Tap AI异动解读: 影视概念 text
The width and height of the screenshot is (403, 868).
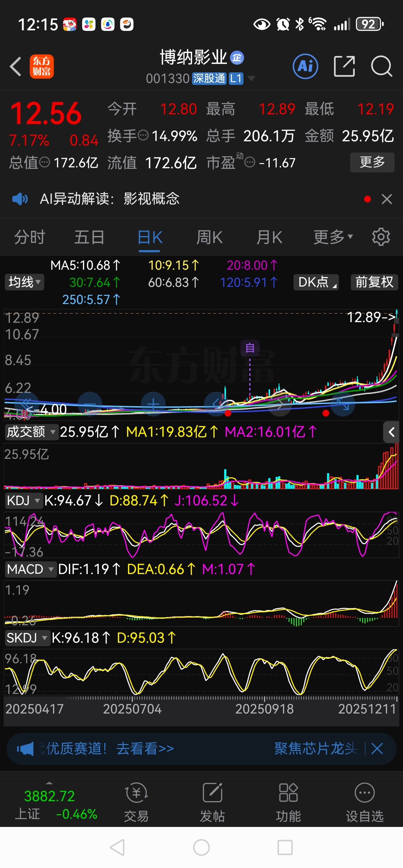(109, 199)
